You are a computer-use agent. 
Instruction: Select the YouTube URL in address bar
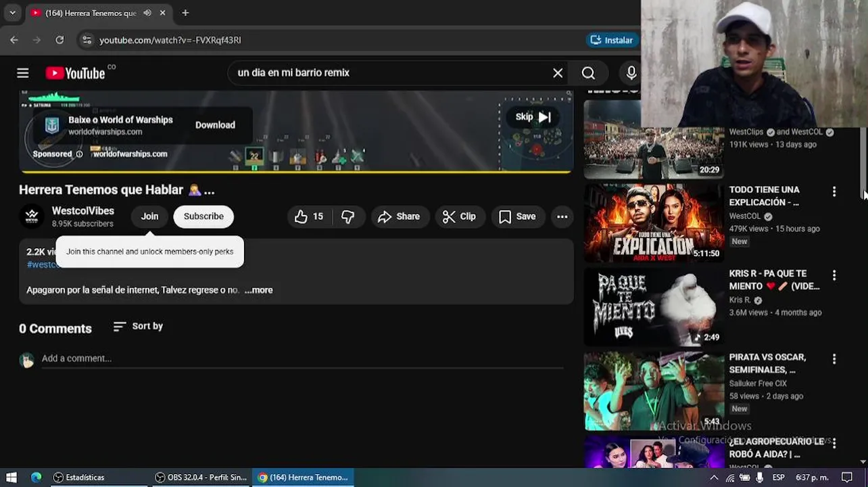coord(170,40)
